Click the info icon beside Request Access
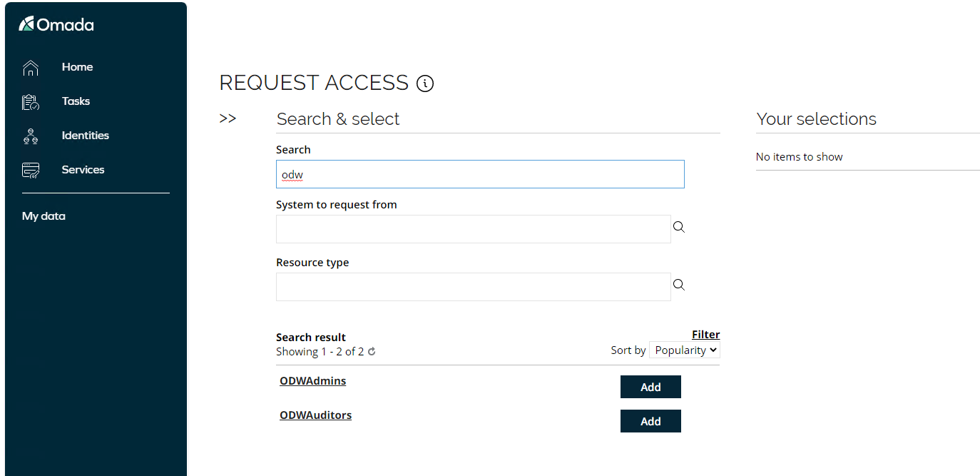 click(x=425, y=83)
